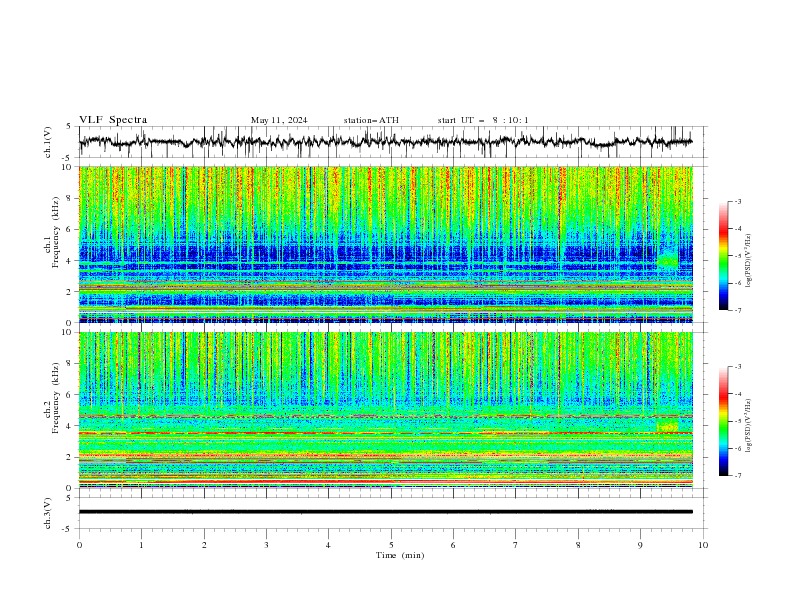Click the "Time (min)" axis label
This screenshot has width=792, height=612.
[x=400, y=555]
